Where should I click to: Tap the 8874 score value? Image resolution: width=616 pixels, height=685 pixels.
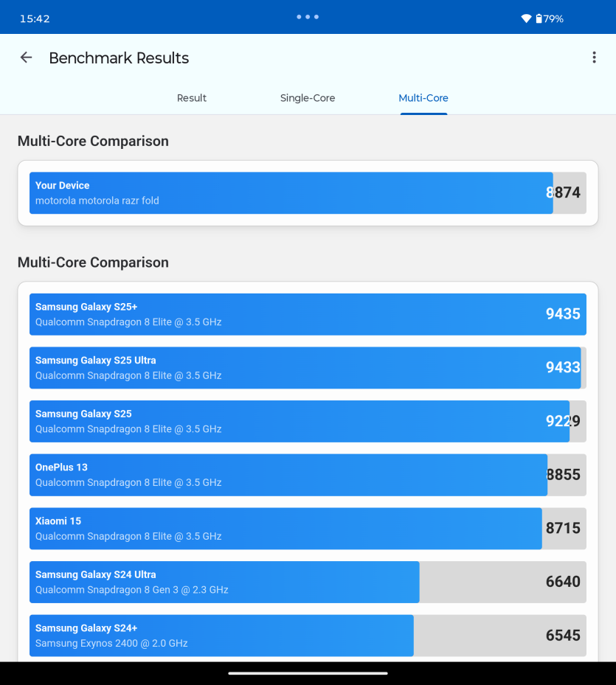coord(563,192)
